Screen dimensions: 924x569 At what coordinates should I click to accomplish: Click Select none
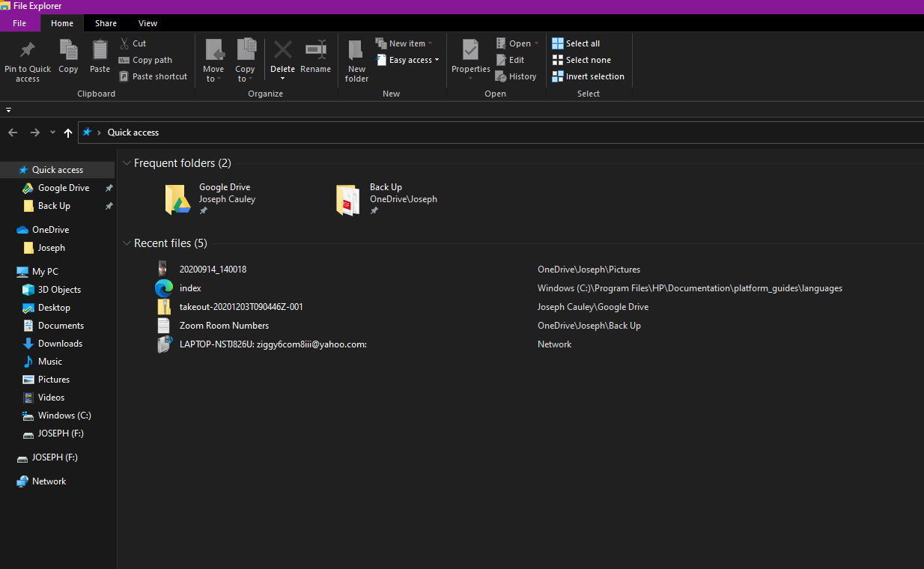point(581,60)
